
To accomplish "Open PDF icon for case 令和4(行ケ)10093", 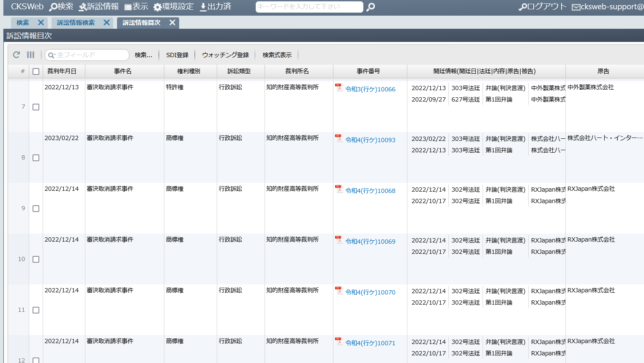I will click(x=339, y=138).
